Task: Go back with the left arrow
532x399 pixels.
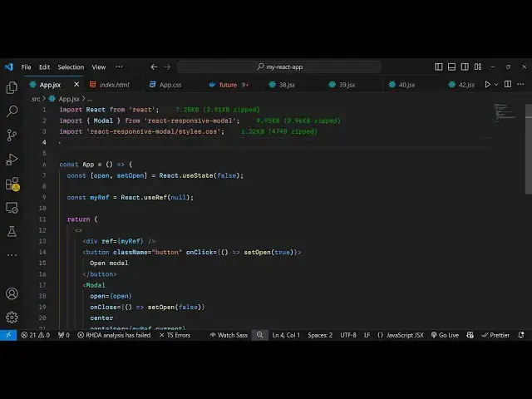Action: click(x=154, y=66)
